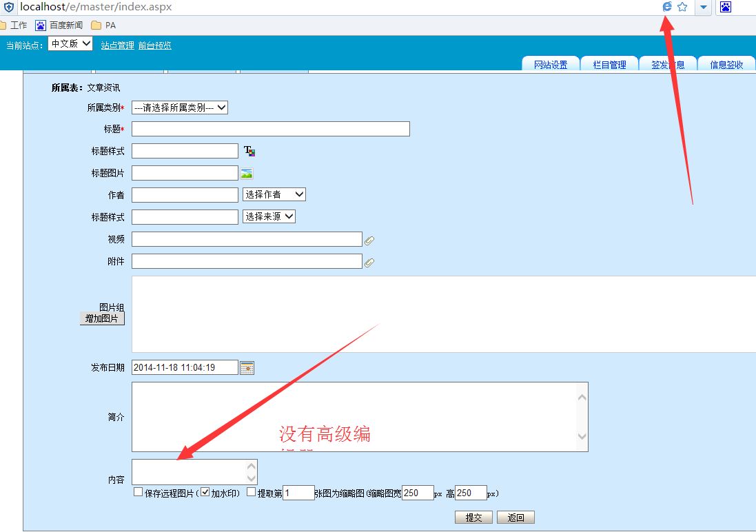Click the attachment field paperclip icon

click(x=369, y=262)
